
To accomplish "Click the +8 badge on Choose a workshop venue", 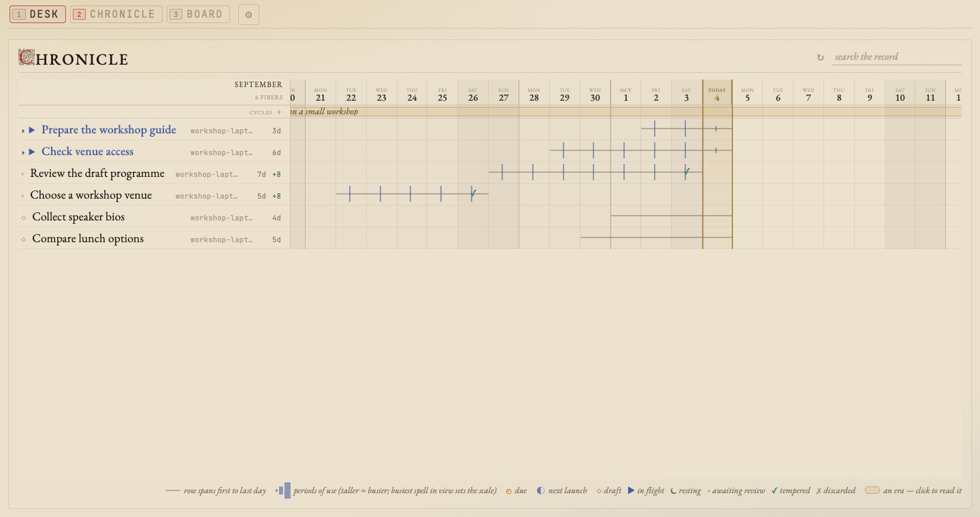I will point(276,197).
